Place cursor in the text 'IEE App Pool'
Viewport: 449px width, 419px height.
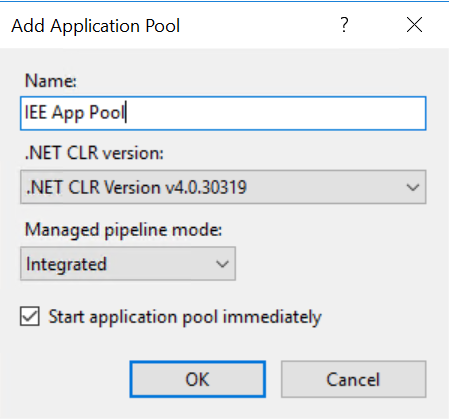tap(75, 113)
